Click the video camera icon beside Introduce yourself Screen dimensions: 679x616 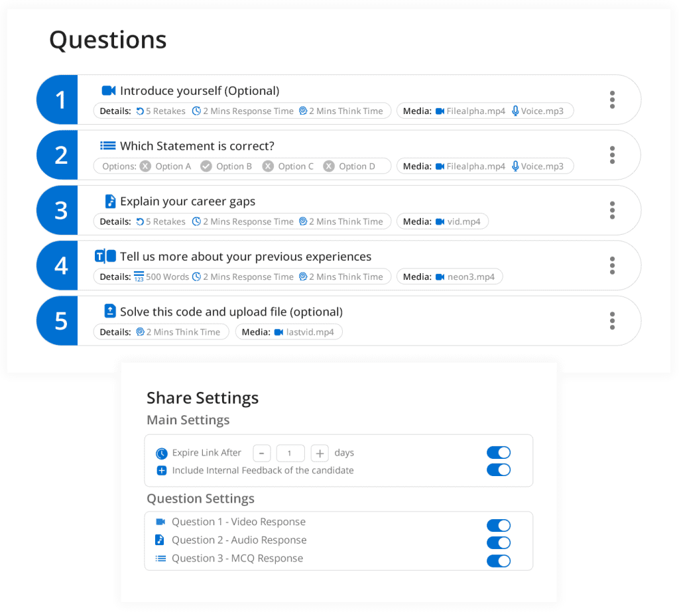tap(109, 91)
